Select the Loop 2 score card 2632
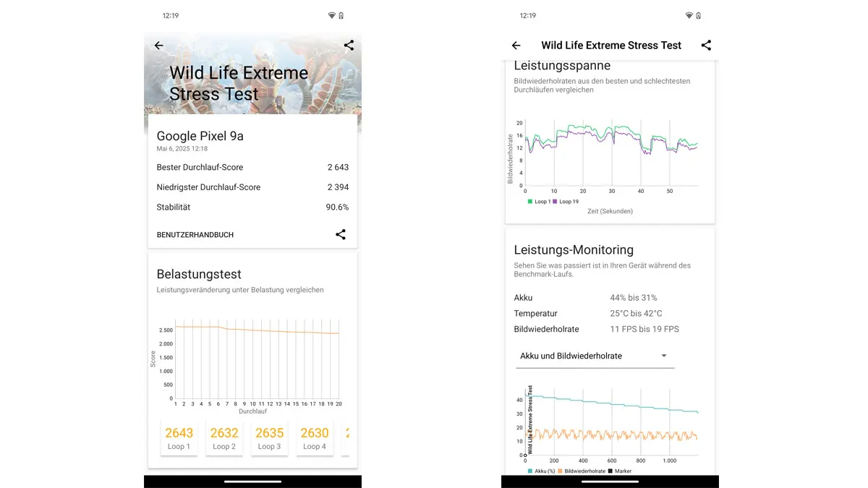This screenshot has height=488, width=868. pos(224,437)
